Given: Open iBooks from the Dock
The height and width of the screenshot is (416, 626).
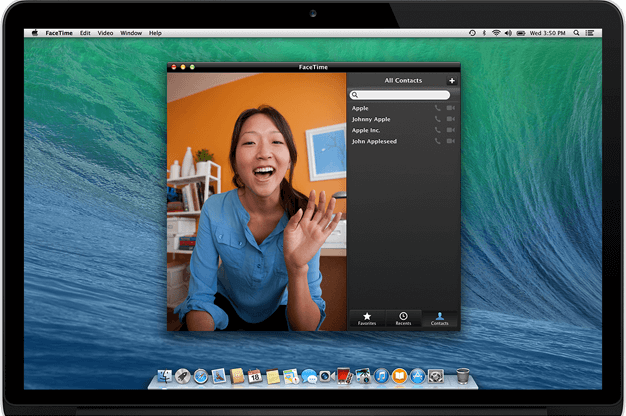Looking at the screenshot, I should pos(399,376).
